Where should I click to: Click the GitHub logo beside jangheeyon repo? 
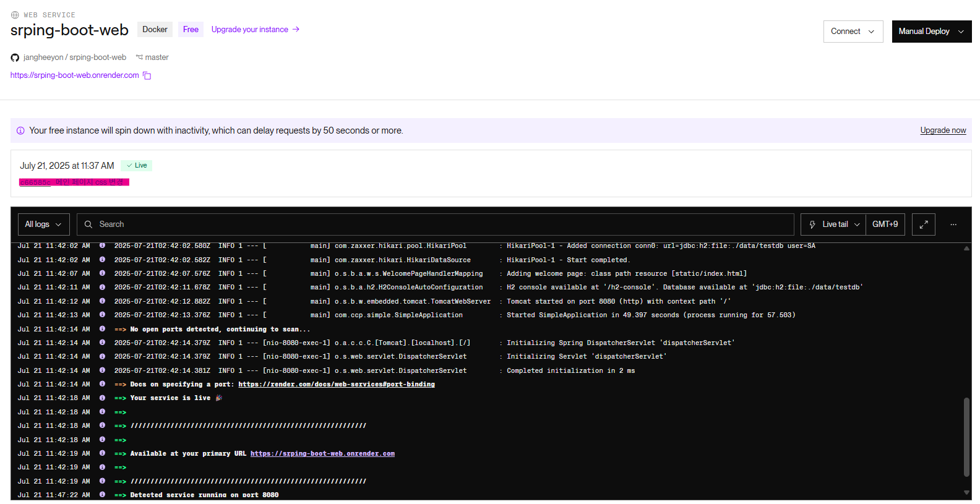point(15,58)
